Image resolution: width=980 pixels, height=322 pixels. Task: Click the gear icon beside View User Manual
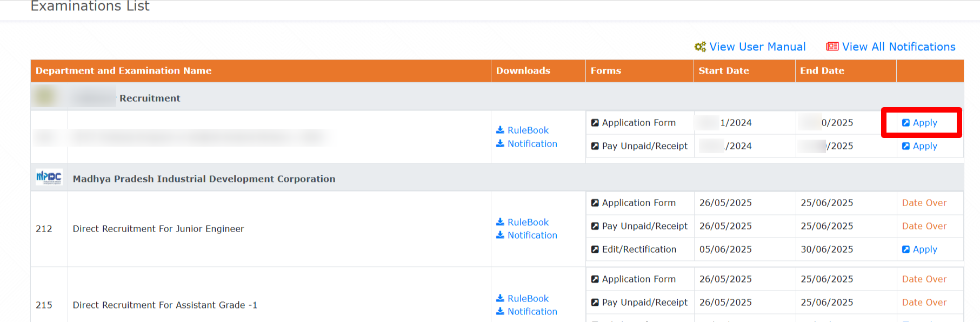(700, 47)
